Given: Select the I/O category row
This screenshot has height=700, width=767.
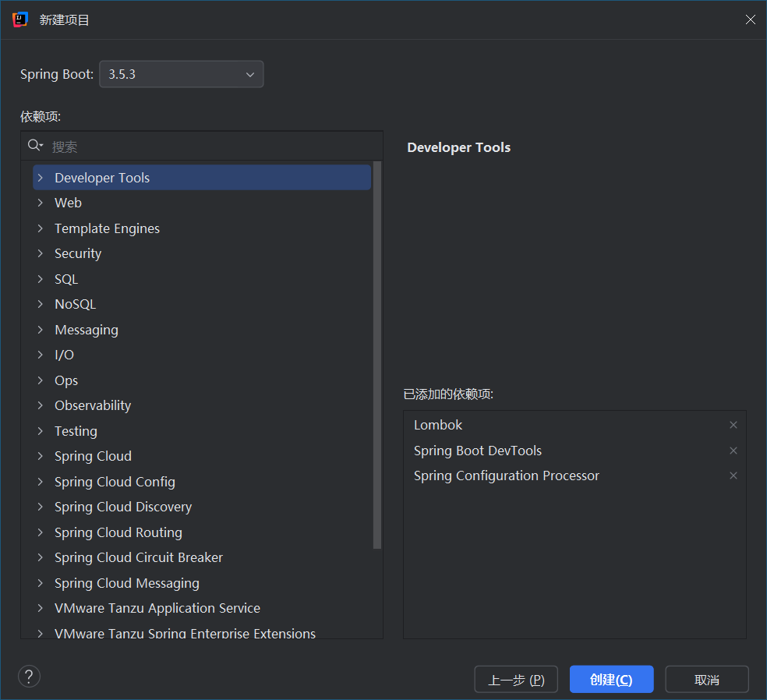Looking at the screenshot, I should 202,355.
